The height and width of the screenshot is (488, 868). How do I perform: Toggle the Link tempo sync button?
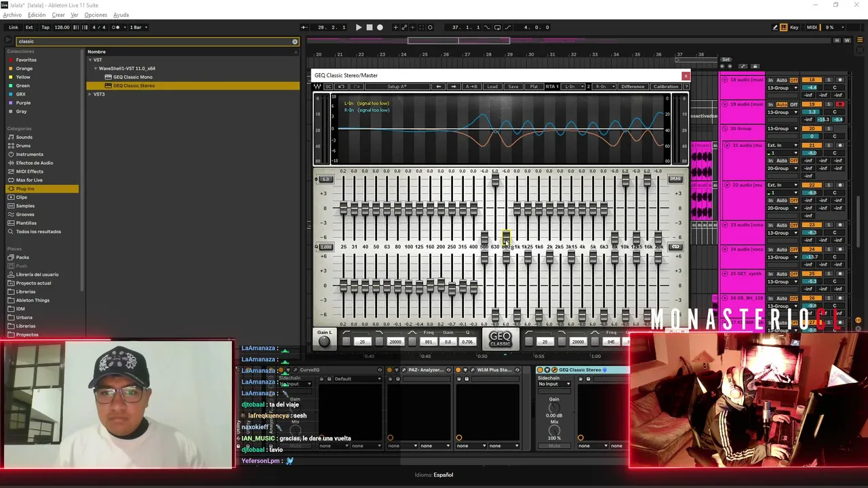14,27
